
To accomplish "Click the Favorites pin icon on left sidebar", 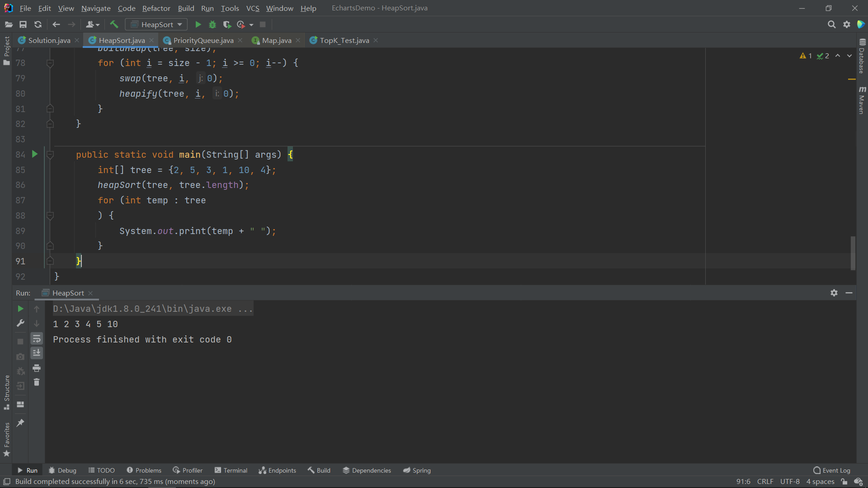I will (20, 422).
